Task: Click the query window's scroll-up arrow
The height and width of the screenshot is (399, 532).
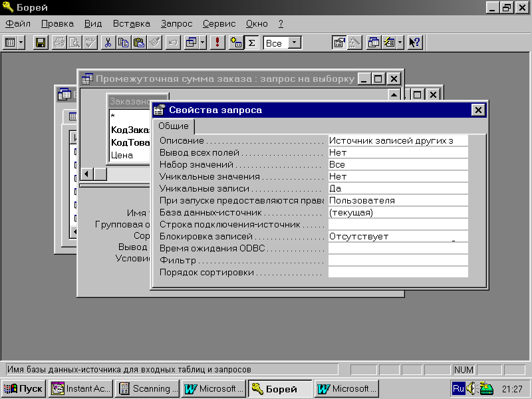Action: coord(394,95)
